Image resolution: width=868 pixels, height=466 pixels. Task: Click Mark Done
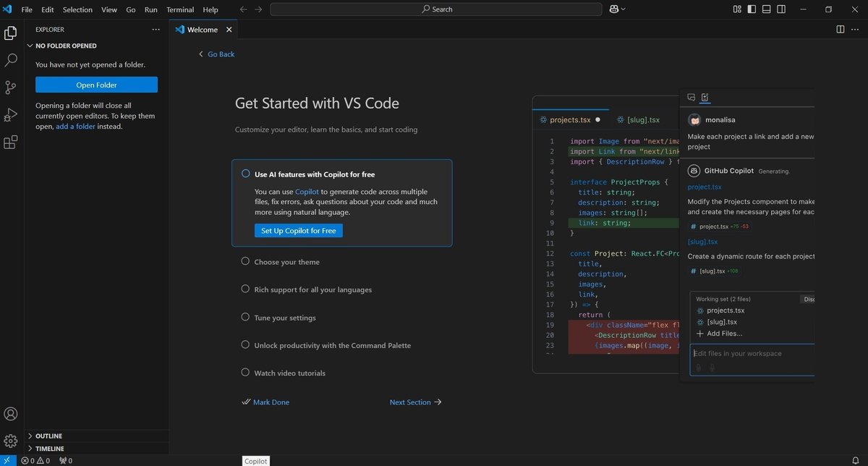coord(265,402)
